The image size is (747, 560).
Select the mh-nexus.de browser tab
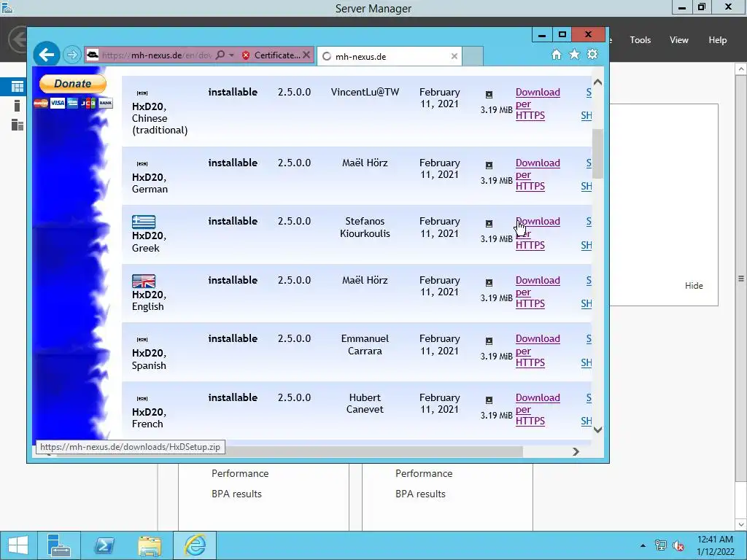(390, 56)
